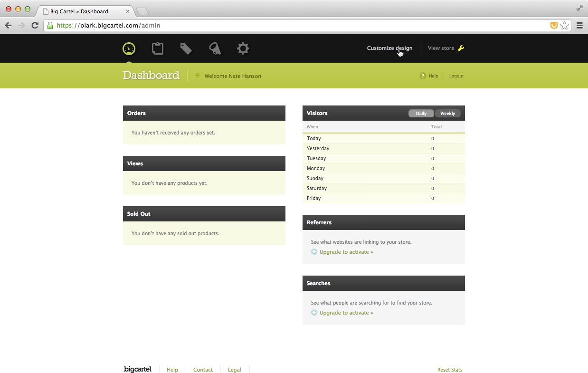Switch Visitors stats to Weekly
The image size is (588, 373).
pos(447,113)
